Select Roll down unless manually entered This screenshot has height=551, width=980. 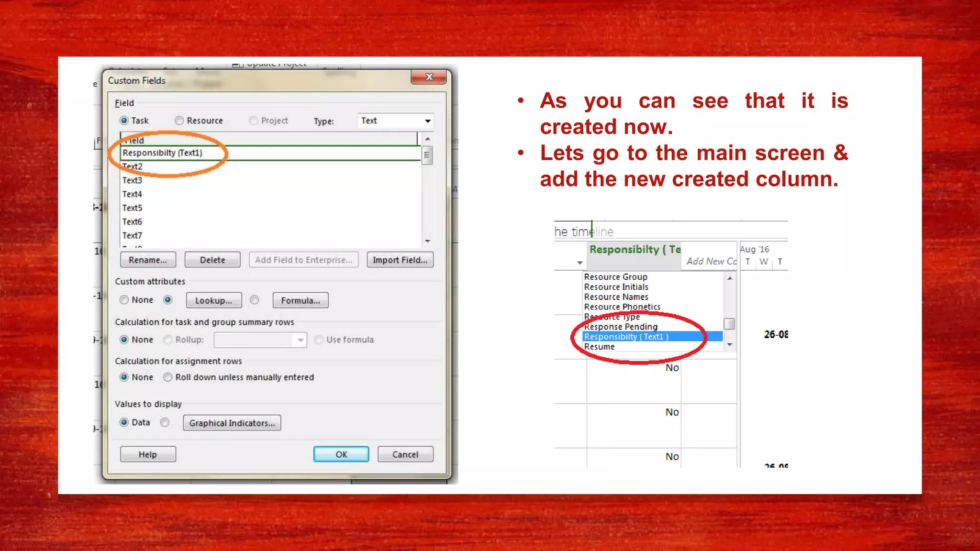168,377
